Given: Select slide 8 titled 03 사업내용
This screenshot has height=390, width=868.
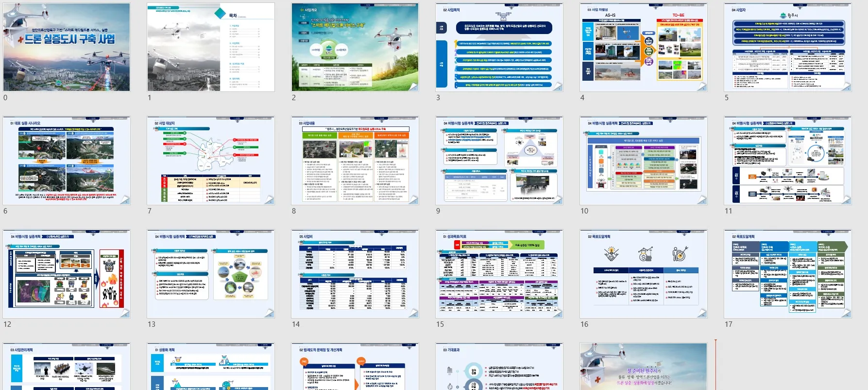Looking at the screenshot, I should coord(355,160).
